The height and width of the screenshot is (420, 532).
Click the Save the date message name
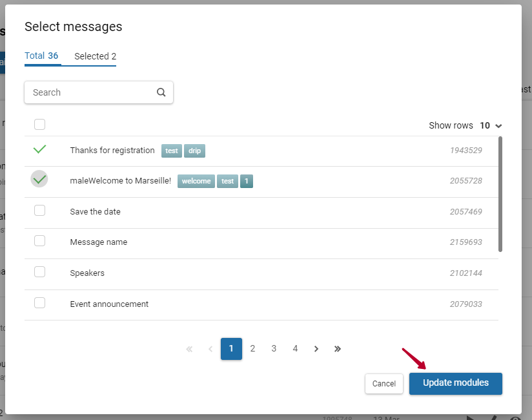tap(96, 211)
